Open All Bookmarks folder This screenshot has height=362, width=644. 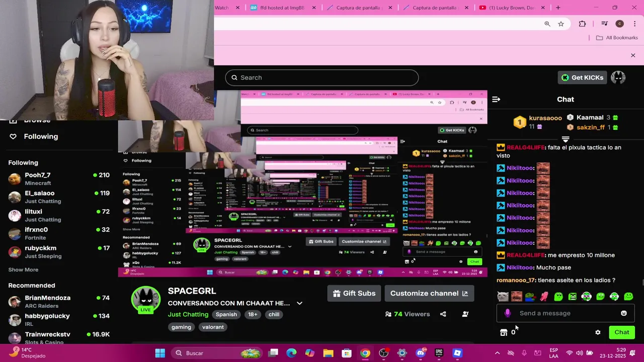click(x=617, y=38)
